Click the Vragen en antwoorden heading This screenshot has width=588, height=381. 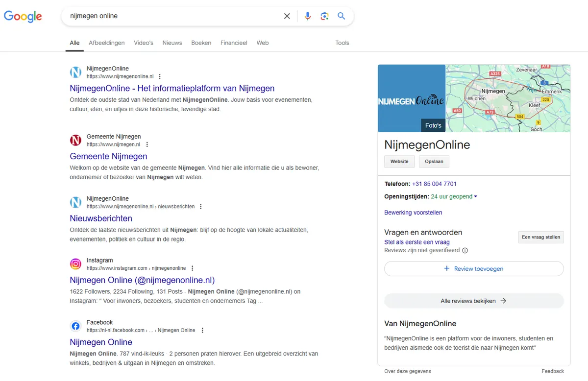pos(423,232)
